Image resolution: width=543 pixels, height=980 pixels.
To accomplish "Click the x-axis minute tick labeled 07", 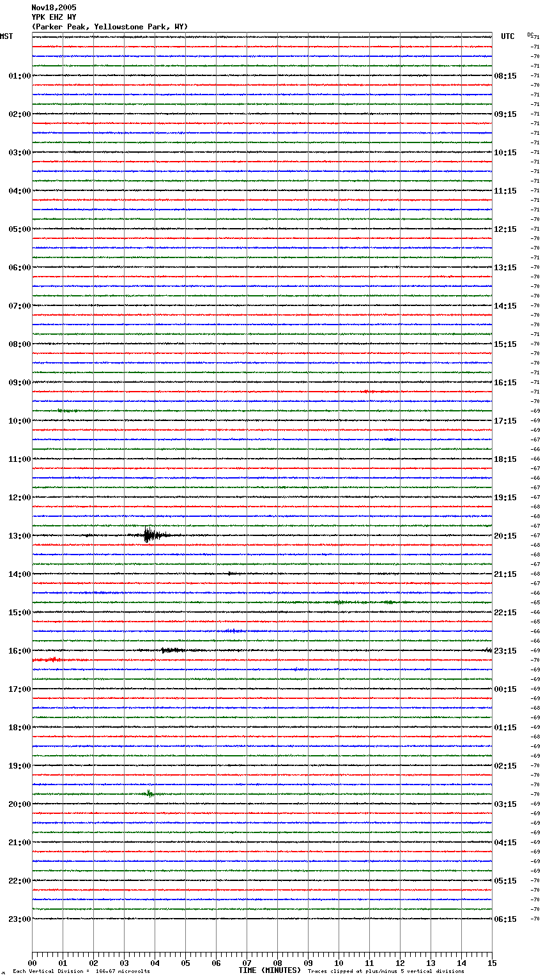I will tap(247, 963).
